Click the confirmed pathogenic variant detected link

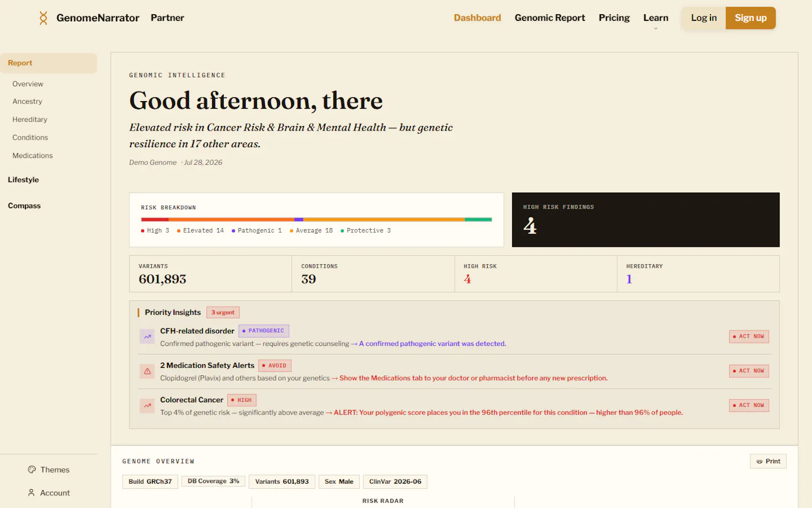coord(432,344)
